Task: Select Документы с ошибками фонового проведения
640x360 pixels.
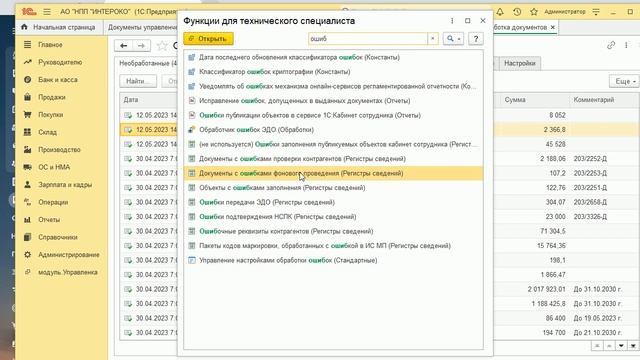Action: [333, 173]
